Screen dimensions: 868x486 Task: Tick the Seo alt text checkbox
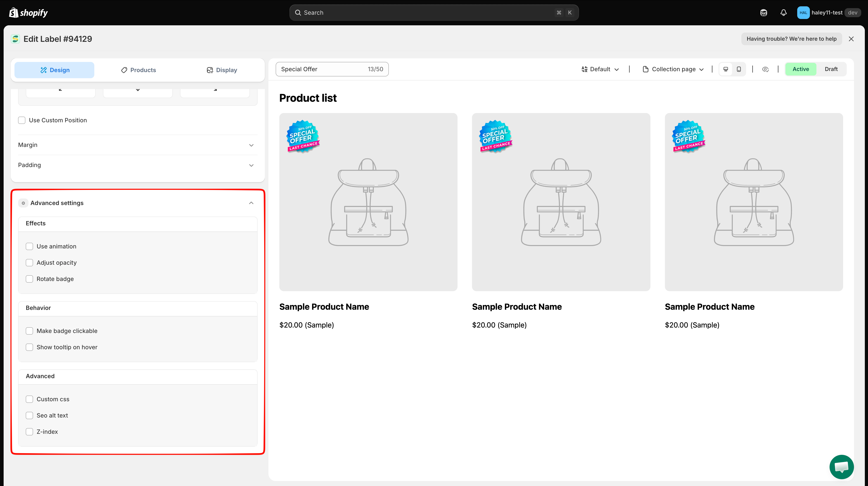(29, 415)
